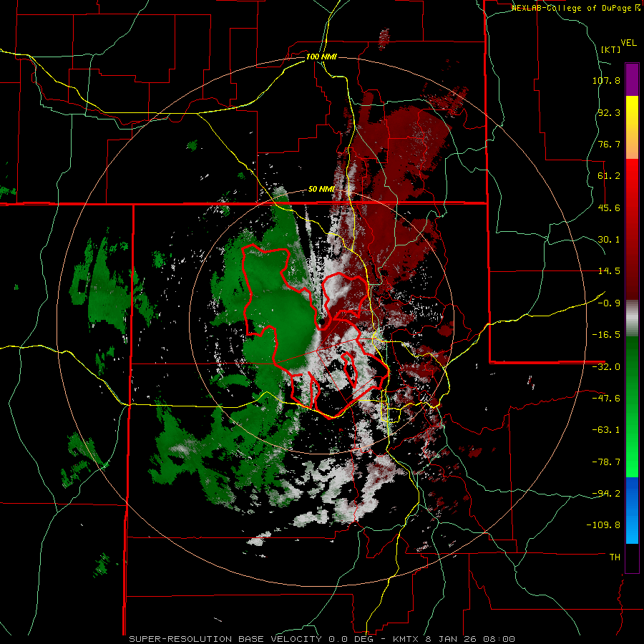Click the TH legend label
Screen dimensions: 644x644
(x=615, y=557)
